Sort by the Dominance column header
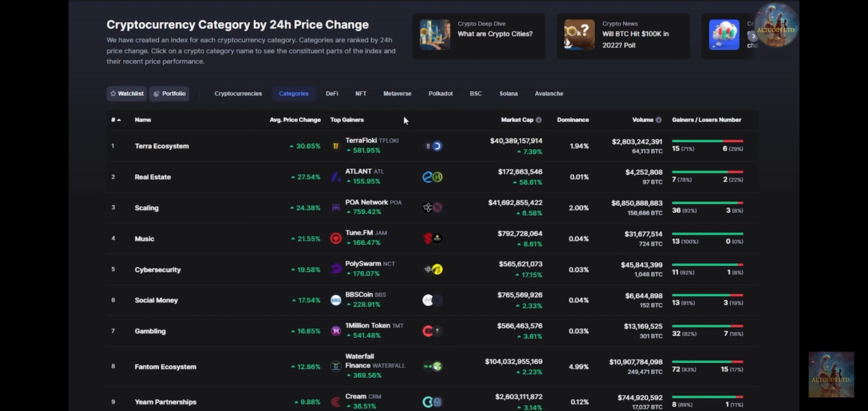The width and height of the screenshot is (868, 411). [x=573, y=120]
